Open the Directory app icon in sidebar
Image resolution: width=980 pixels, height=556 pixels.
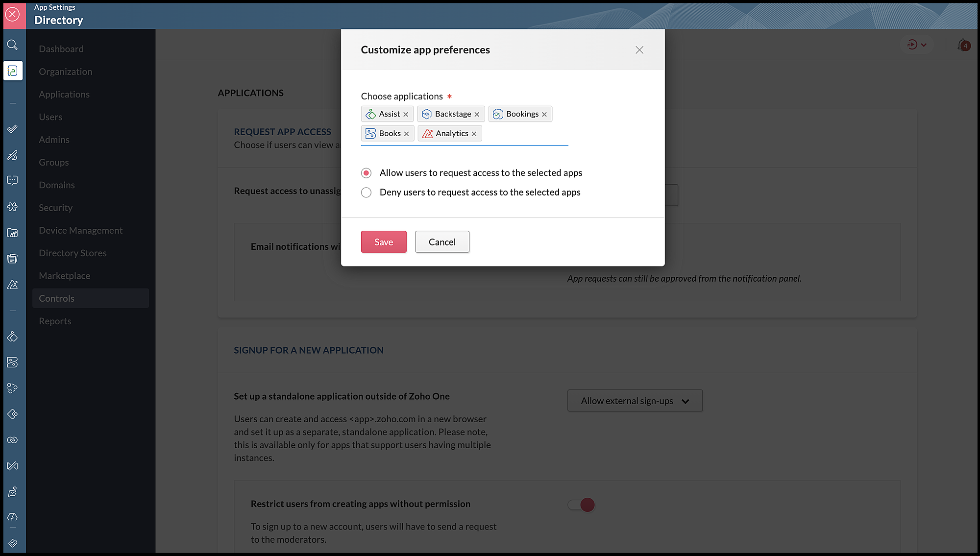(x=13, y=71)
